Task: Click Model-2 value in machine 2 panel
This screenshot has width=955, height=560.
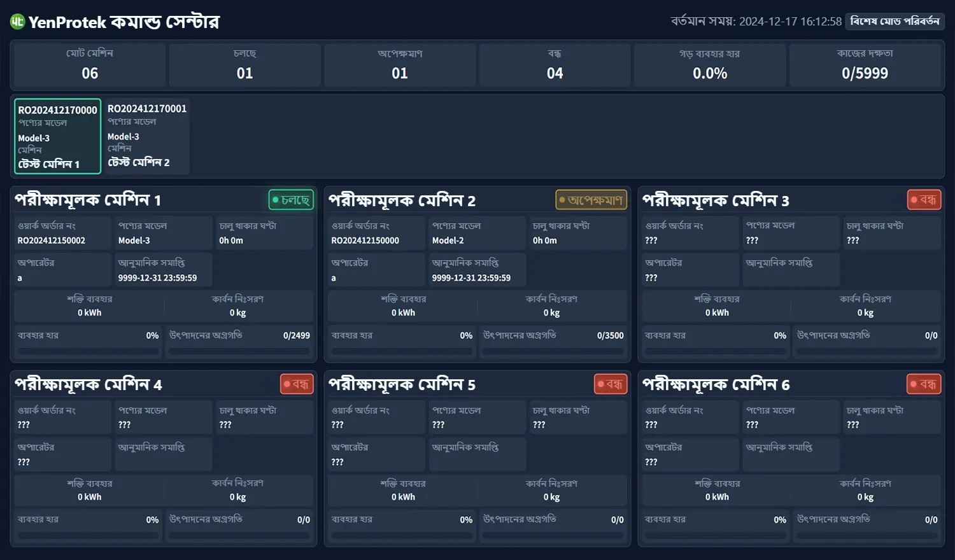Action: (448, 241)
